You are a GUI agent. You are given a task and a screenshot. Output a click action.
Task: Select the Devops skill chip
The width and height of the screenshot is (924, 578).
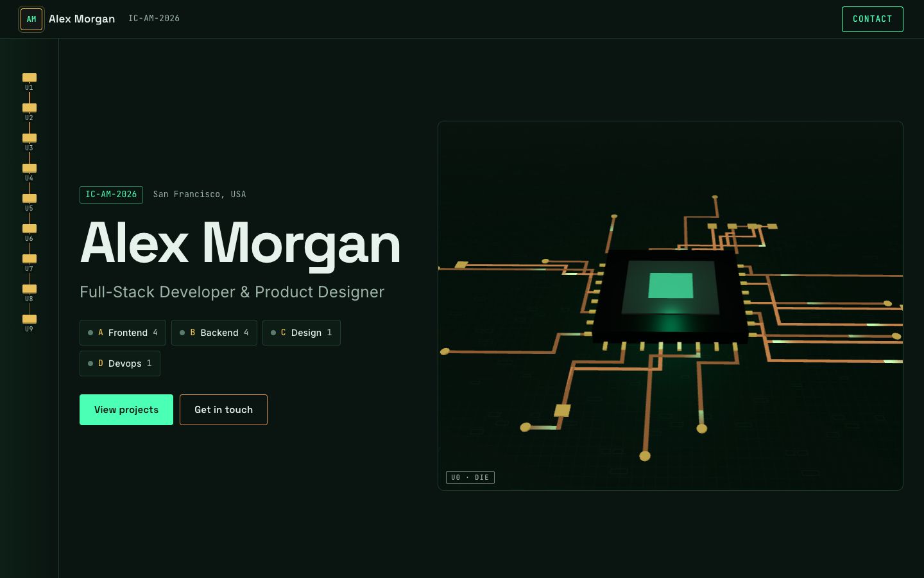click(x=120, y=363)
